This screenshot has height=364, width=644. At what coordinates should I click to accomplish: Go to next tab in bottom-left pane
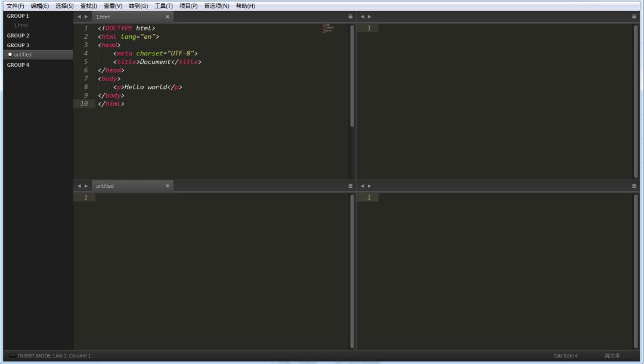pos(86,186)
